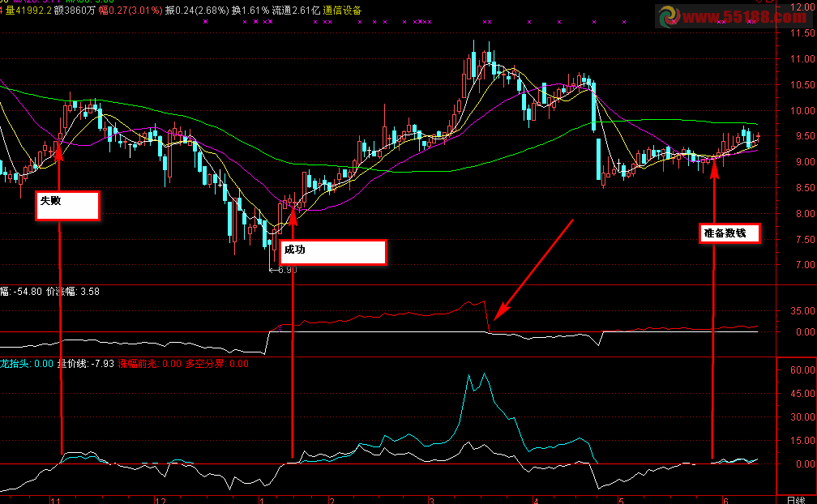Image resolution: width=817 pixels, height=504 pixels.
Task: Select the 多空分界: 0.00 indicator label
Action: coord(216,364)
